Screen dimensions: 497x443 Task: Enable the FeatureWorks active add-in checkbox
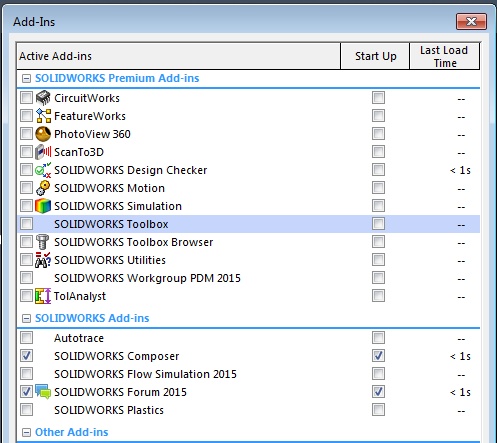pyautogui.click(x=26, y=116)
